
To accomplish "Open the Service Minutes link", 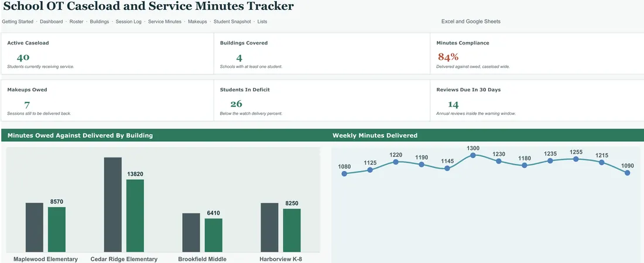I will pyautogui.click(x=165, y=21).
